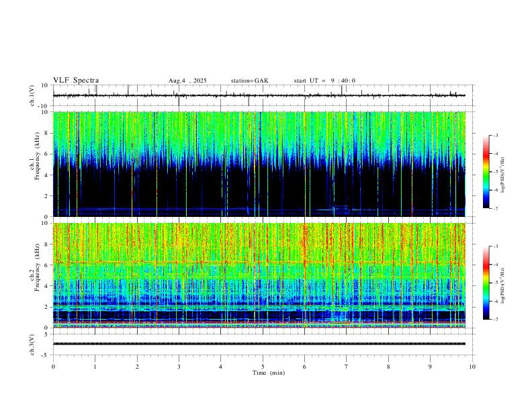
Task: Click the "2" kHz tick of ch.1 spectrogram
Action: pyautogui.click(x=47, y=196)
